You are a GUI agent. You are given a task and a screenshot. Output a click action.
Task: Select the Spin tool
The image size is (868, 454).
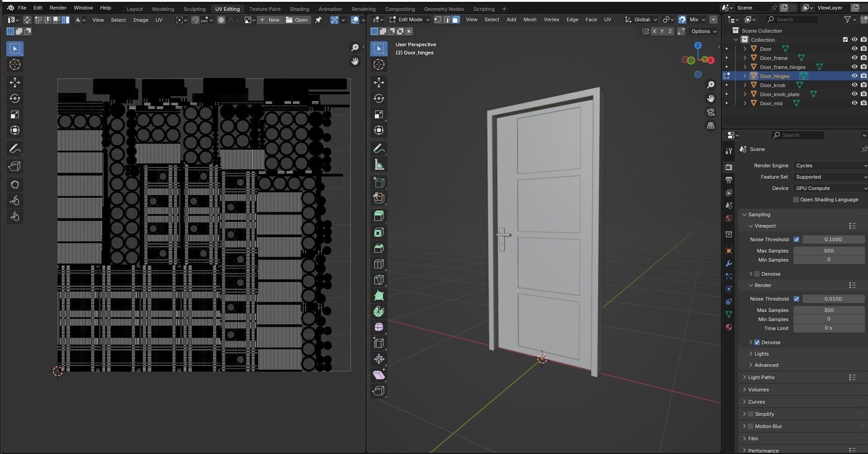pyautogui.click(x=379, y=312)
